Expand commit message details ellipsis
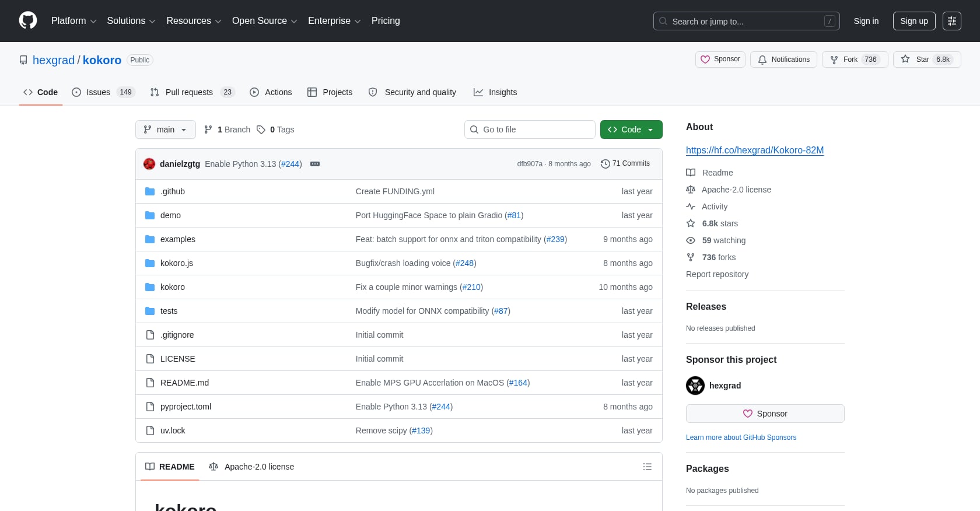Viewport: 980px width, 511px height. (315, 164)
